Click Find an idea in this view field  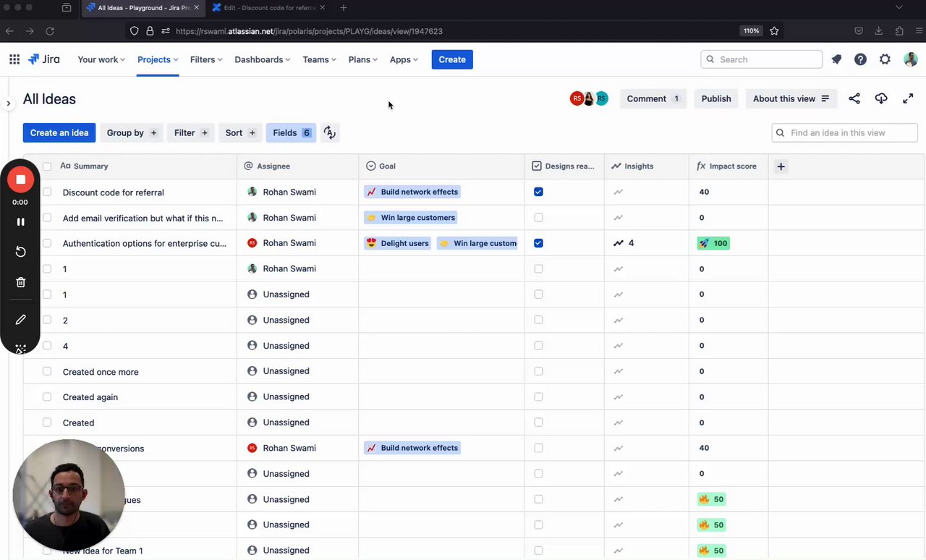pos(844,132)
